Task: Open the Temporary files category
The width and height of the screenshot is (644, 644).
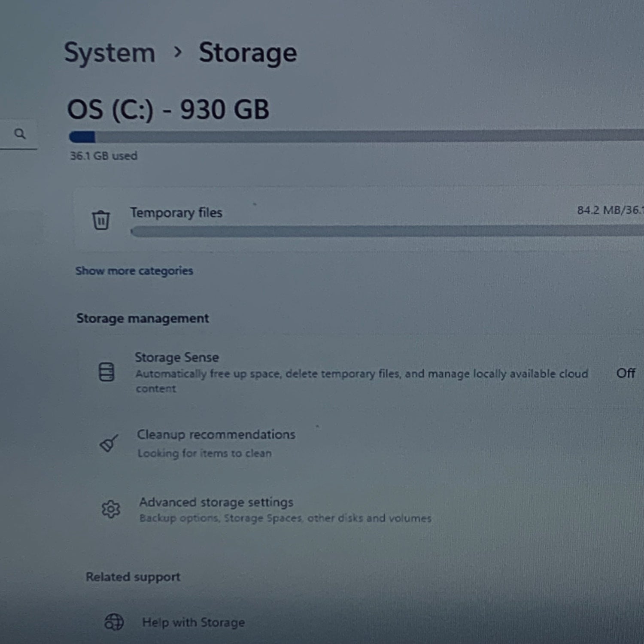Action: click(x=176, y=213)
